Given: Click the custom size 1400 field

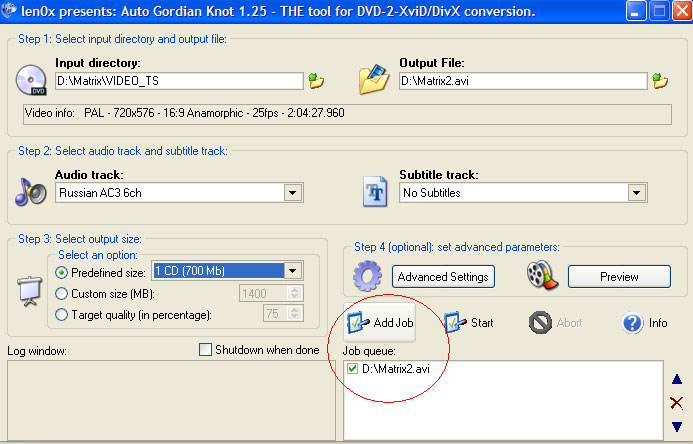Looking at the screenshot, I should click(x=264, y=293).
